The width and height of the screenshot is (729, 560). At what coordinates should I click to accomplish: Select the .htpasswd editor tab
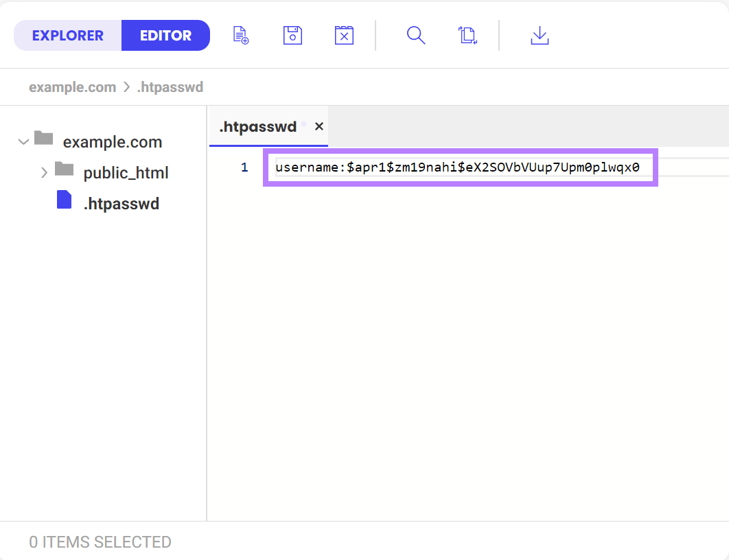pos(258,126)
